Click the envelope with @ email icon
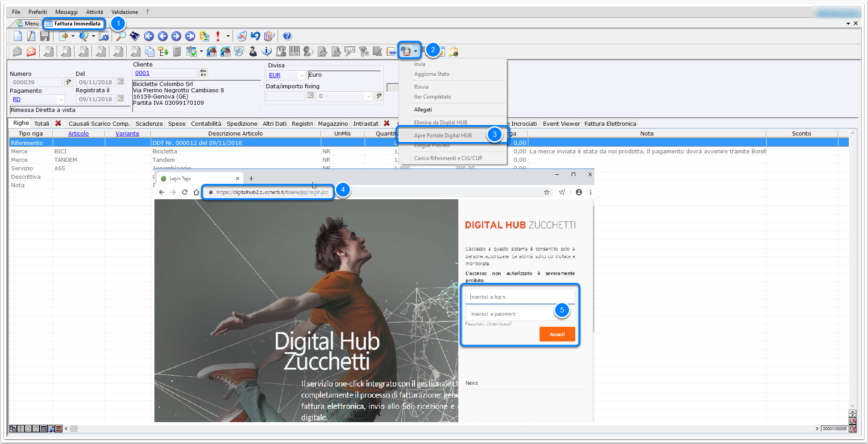 [x=453, y=52]
